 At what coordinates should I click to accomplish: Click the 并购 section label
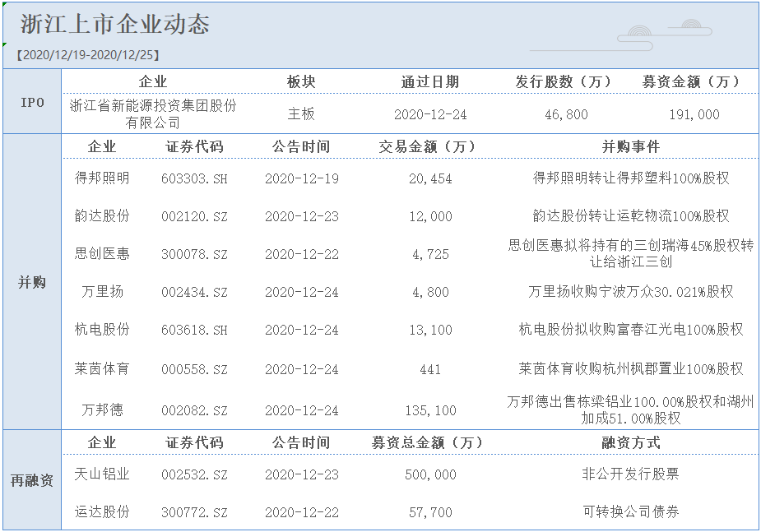(x=32, y=282)
